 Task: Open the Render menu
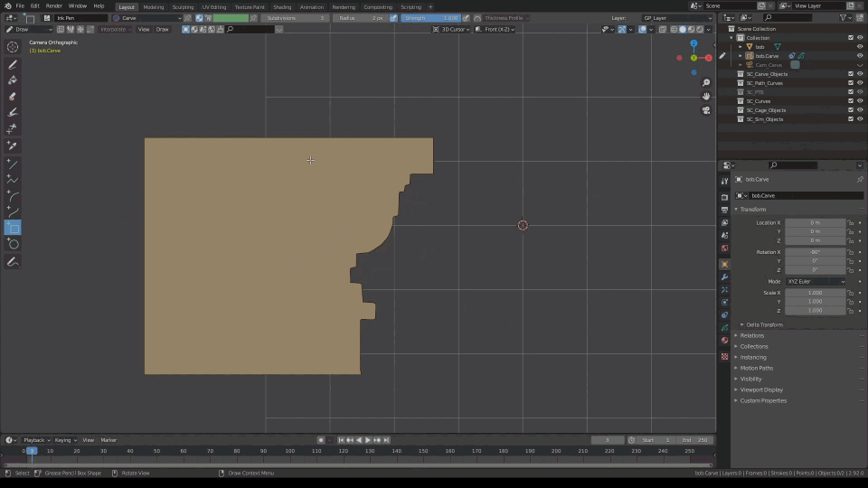click(54, 6)
